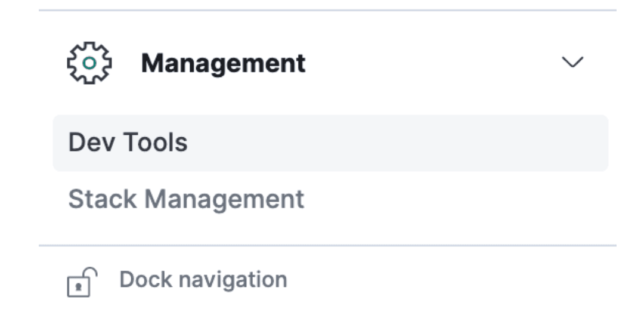Open Dev Tools from the Management section
Viewport: 644px width, 334px height.
pyautogui.click(x=128, y=143)
